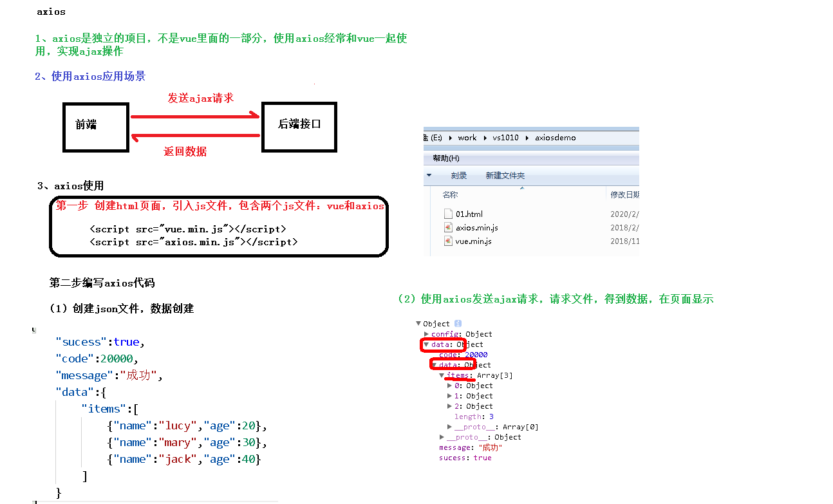Click the length: 3 console row

[x=474, y=416]
